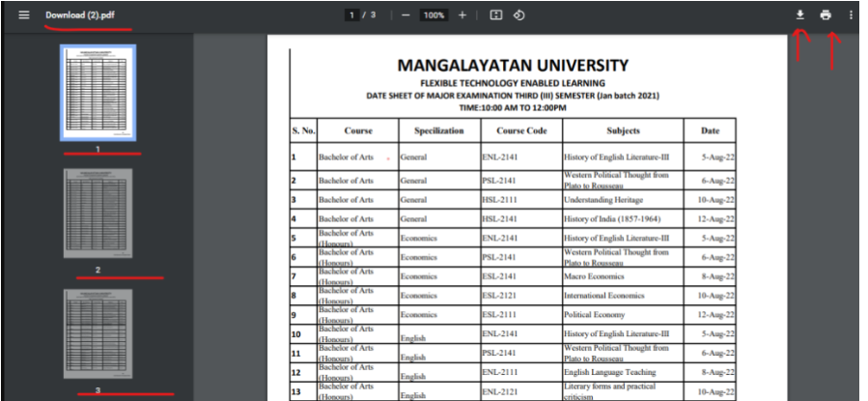Image resolution: width=868 pixels, height=401 pixels.
Task: Click course code ESL-2121
Action: click(x=499, y=296)
